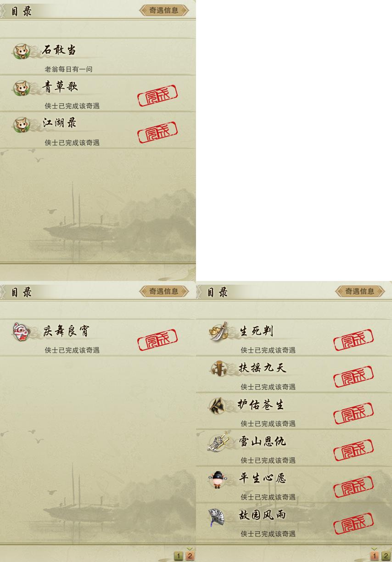Viewport: 392px width, 562px height.
Task: Open the 奇遇信息 button in the top panel
Action: pos(164,10)
